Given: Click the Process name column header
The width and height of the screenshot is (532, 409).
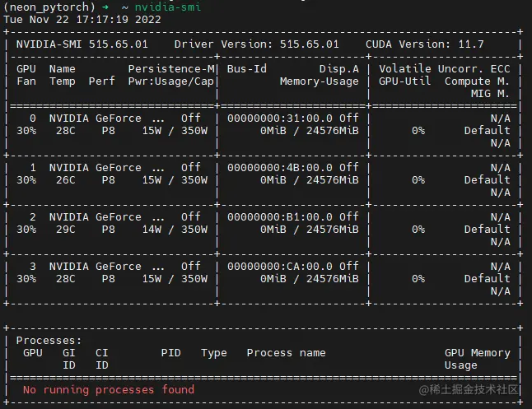Looking at the screenshot, I should click(286, 353).
